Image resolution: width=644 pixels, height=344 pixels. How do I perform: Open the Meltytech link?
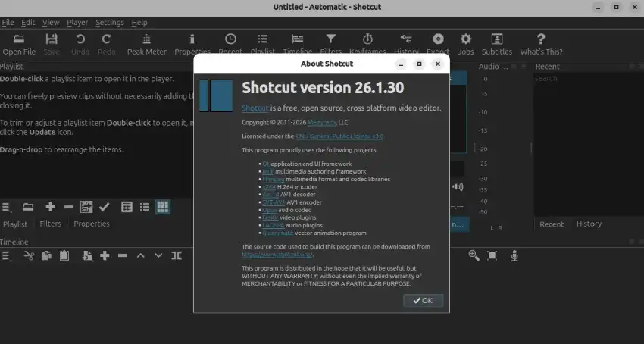(x=322, y=123)
